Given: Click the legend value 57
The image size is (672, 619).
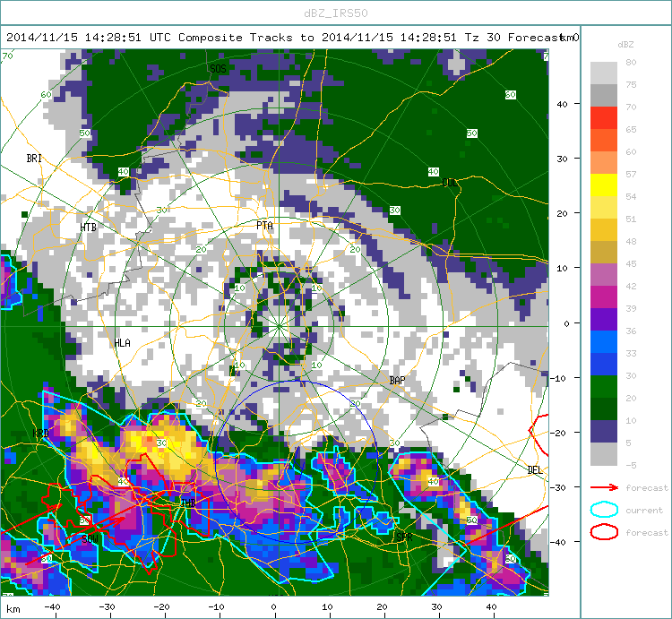Looking at the screenshot, I should tap(631, 174).
